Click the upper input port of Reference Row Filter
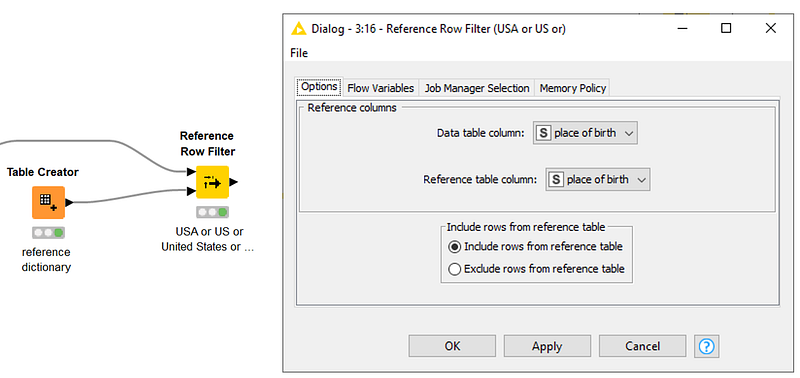800x378 pixels. (191, 171)
